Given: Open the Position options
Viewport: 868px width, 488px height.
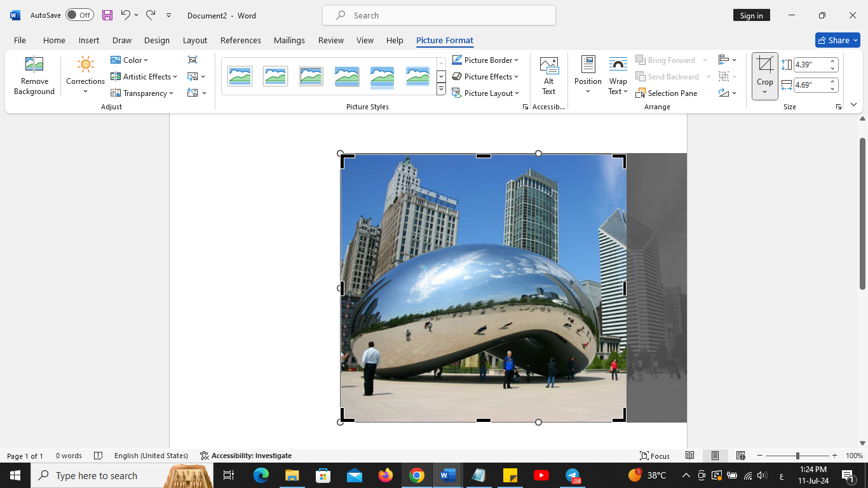Looking at the screenshot, I should (x=588, y=76).
